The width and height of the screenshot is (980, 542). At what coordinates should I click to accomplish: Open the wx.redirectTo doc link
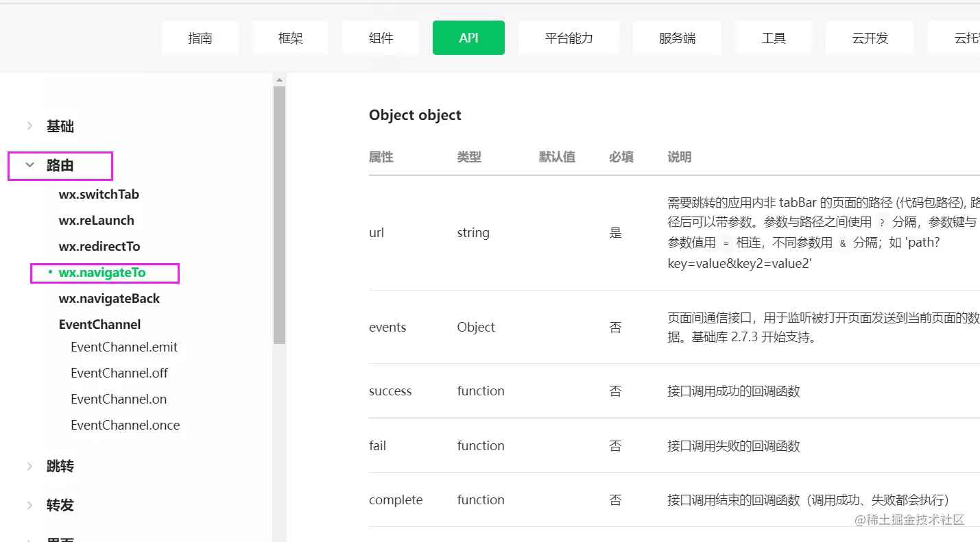(x=99, y=247)
